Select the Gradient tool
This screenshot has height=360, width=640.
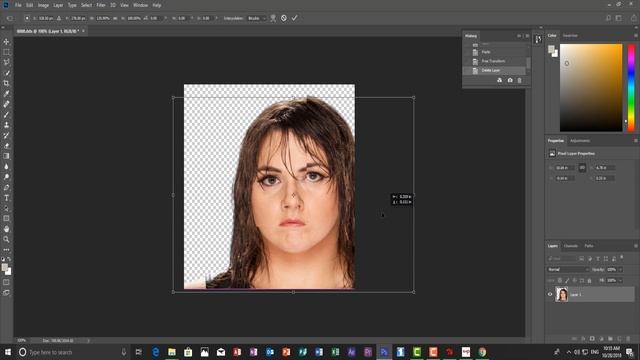point(7,156)
